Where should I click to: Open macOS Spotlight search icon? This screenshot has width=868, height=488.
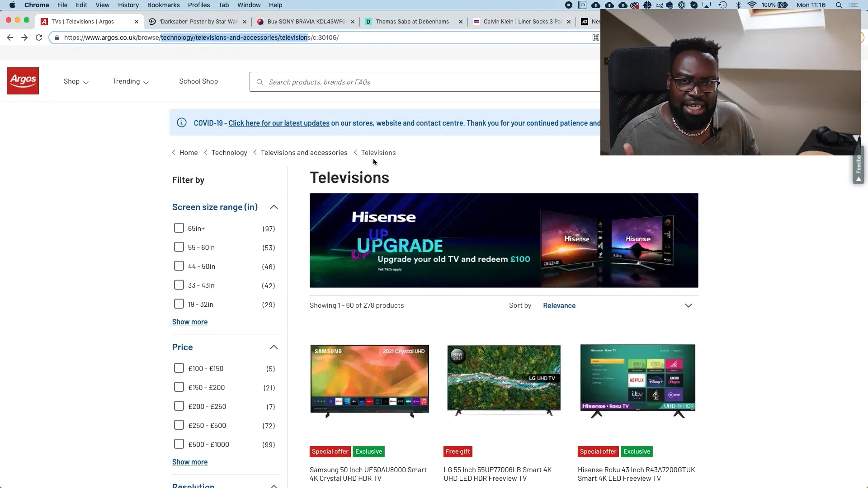coord(839,5)
